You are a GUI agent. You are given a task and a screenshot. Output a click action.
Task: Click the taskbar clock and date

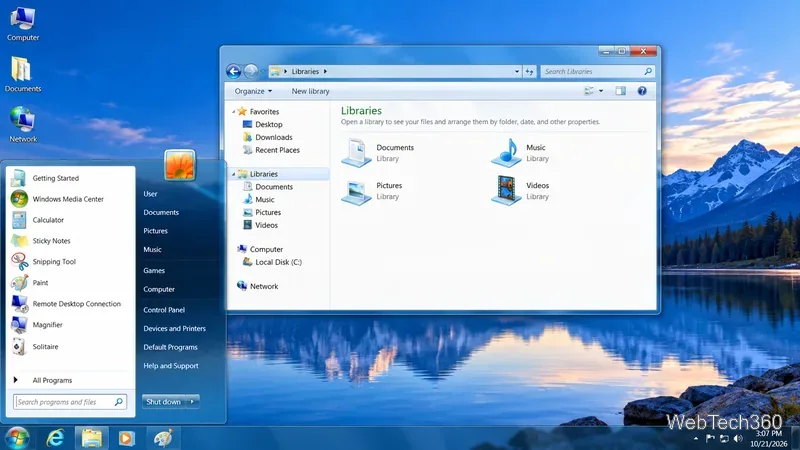point(768,439)
